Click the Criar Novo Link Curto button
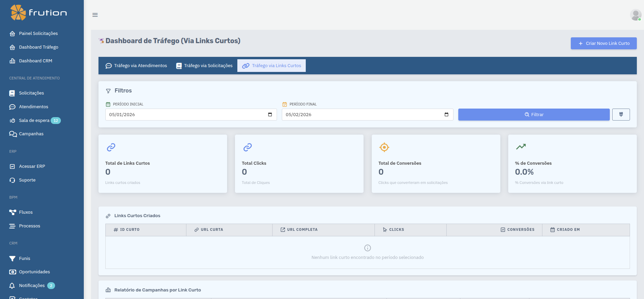Image resolution: width=644 pixels, height=299 pixels. click(603, 43)
